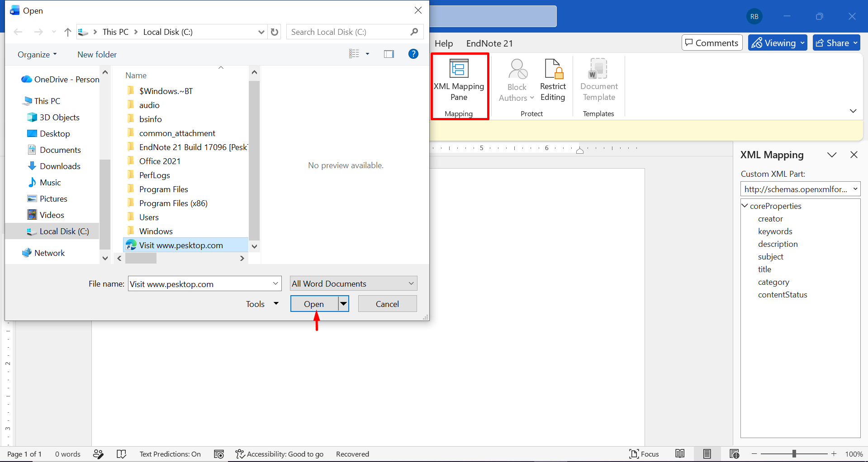The height and width of the screenshot is (462, 868).
Task: Expand the view options dropdown arrow
Action: click(x=367, y=54)
